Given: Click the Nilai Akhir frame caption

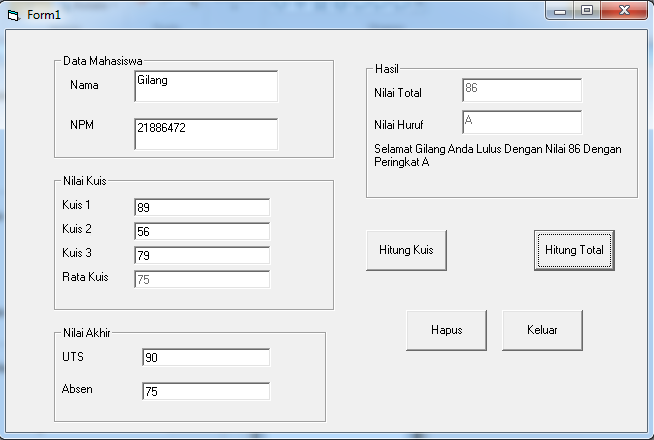Looking at the screenshot, I should click(87, 333).
